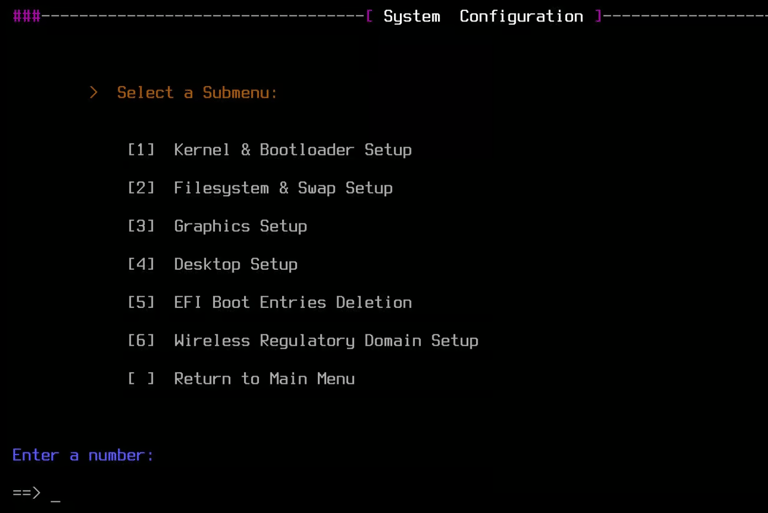Click the System Configuration title
Screen dimensions: 768x513
(483, 16)
